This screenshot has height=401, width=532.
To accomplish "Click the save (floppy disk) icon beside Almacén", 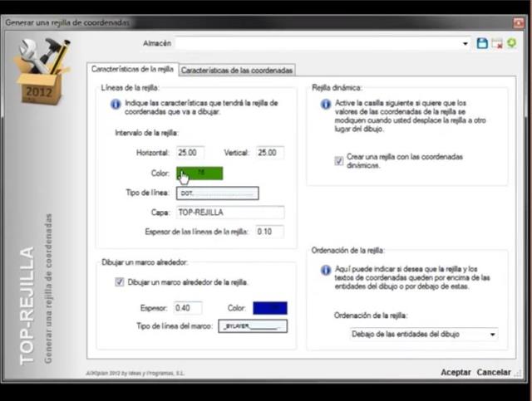I will [x=482, y=43].
